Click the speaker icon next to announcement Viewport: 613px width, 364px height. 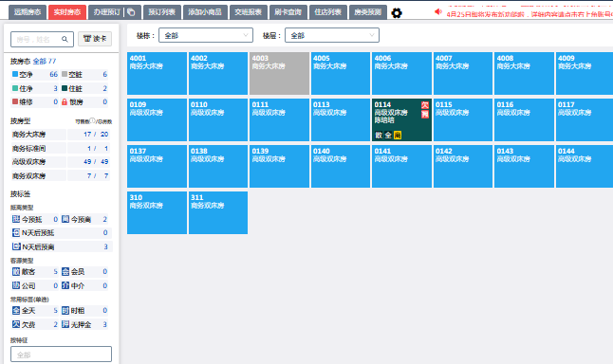(437, 12)
